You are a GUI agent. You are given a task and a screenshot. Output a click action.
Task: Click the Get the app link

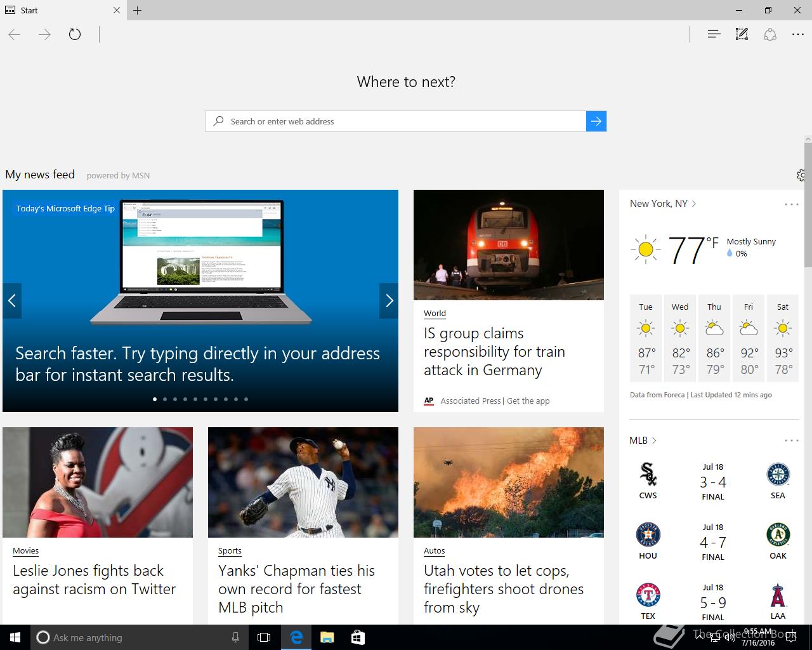tap(528, 401)
